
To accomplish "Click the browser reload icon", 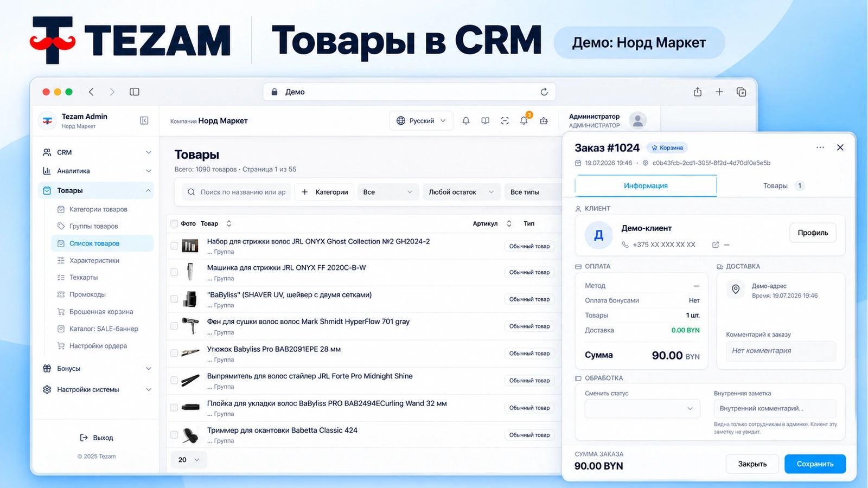I will click(x=544, y=92).
